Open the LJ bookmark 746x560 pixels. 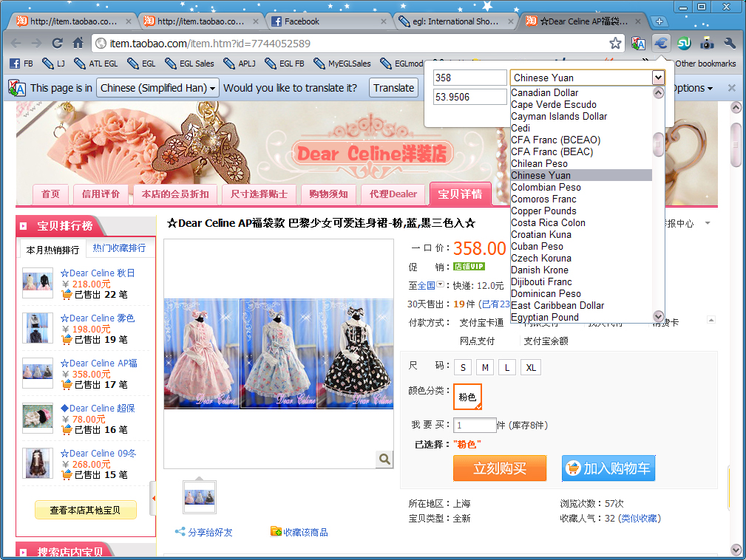[x=53, y=64]
